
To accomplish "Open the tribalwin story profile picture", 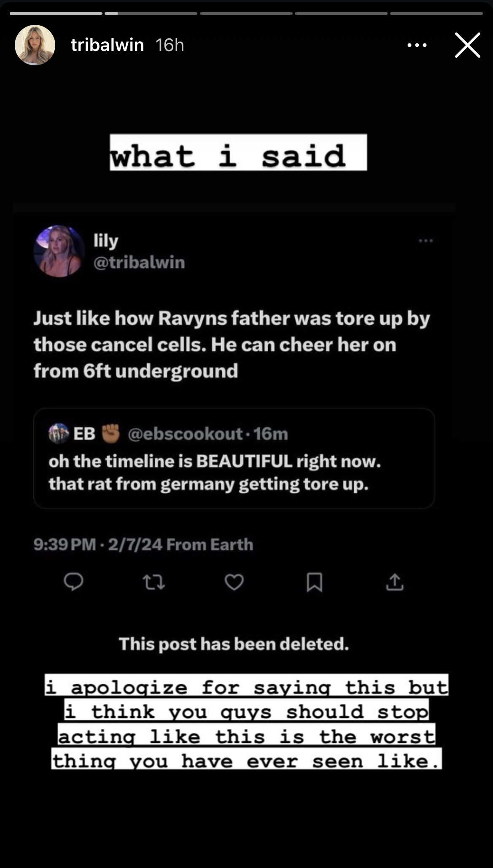I will (x=35, y=45).
